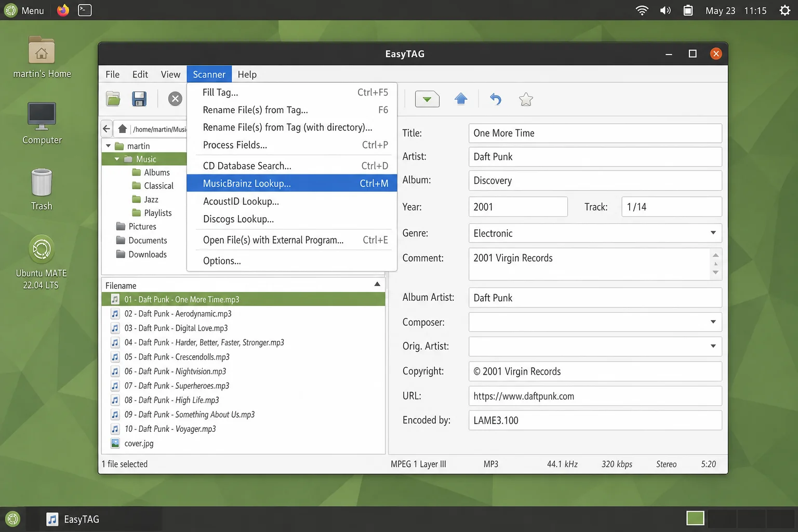The height and width of the screenshot is (532, 798).
Task: Select '04 - Daft Punk - Harder, Better, Faster, Stronger.mp3'
Action: (243, 342)
